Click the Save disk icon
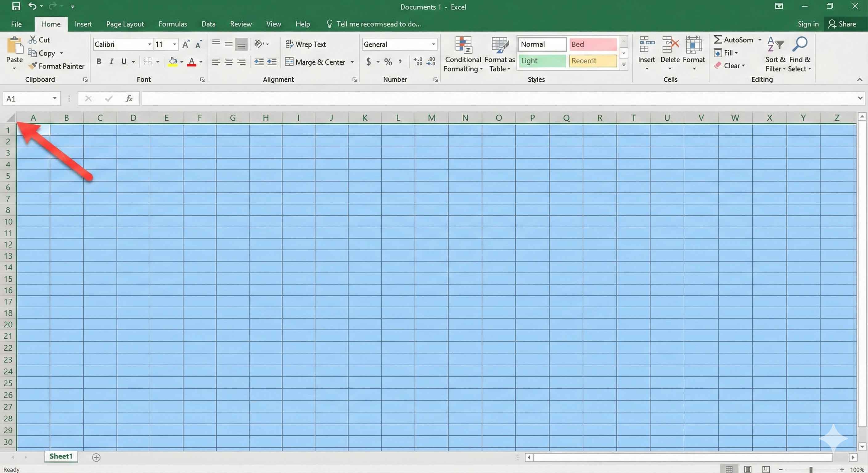This screenshot has height=473, width=868. (16, 6)
